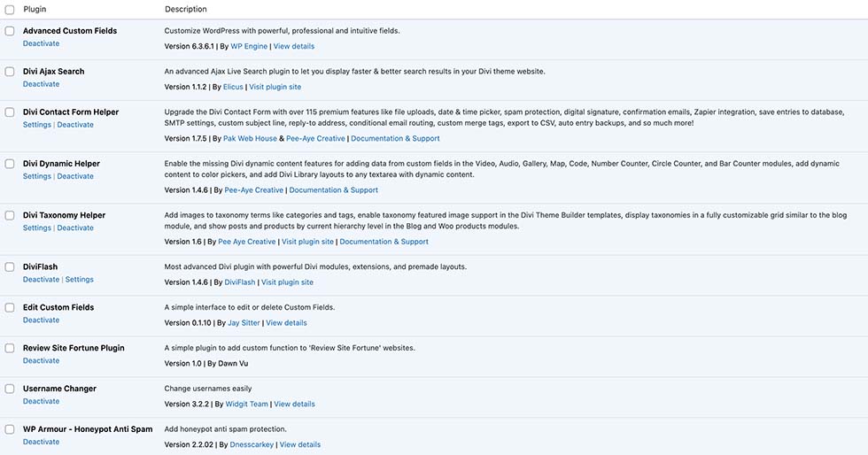Tick the Divi Taxonomy Helper checkbox
The image size is (868, 455).
(10, 215)
